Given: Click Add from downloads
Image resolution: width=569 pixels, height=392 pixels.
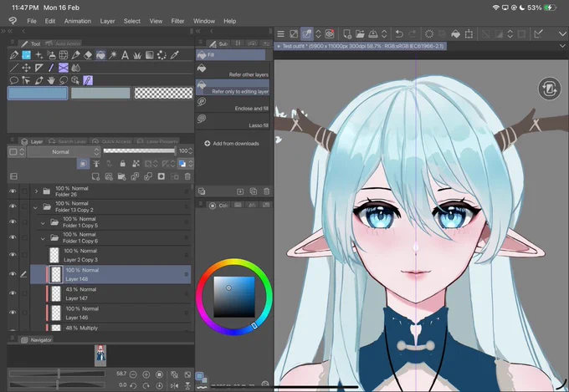Looking at the screenshot, I should pyautogui.click(x=232, y=144).
